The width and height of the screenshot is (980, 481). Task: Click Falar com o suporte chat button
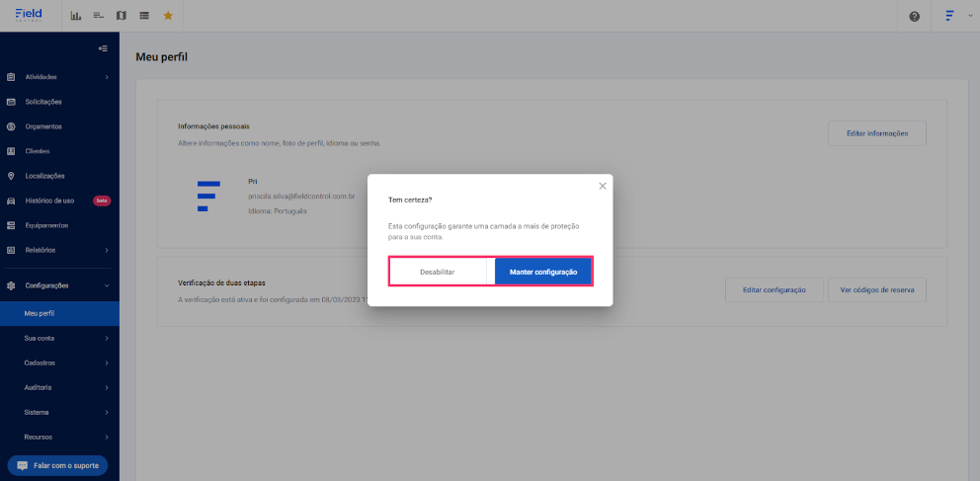(57, 466)
